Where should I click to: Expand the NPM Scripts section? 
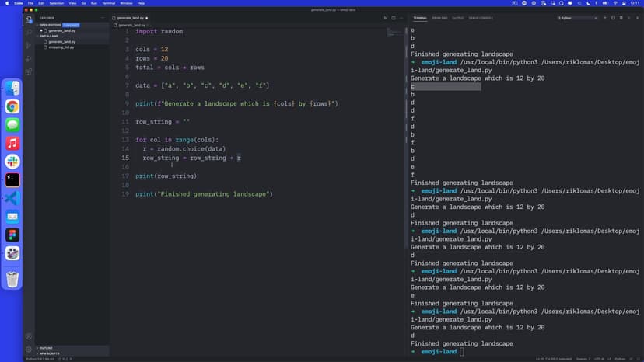coord(48,353)
